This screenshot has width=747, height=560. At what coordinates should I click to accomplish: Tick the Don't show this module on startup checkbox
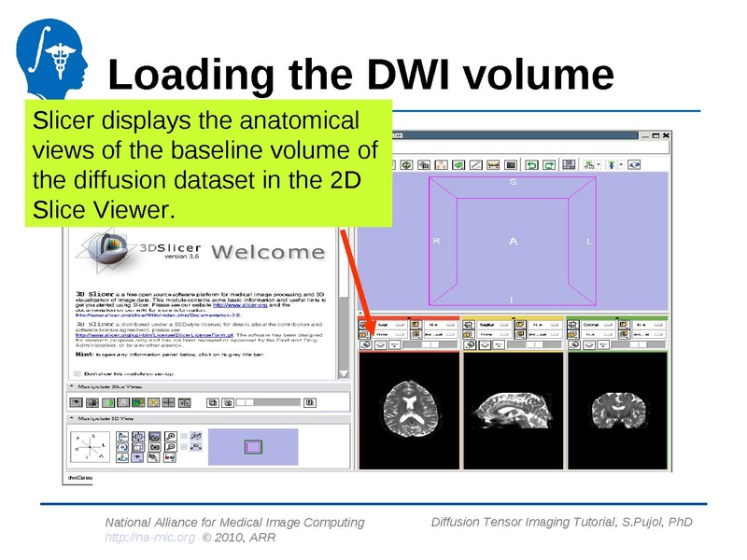78,374
